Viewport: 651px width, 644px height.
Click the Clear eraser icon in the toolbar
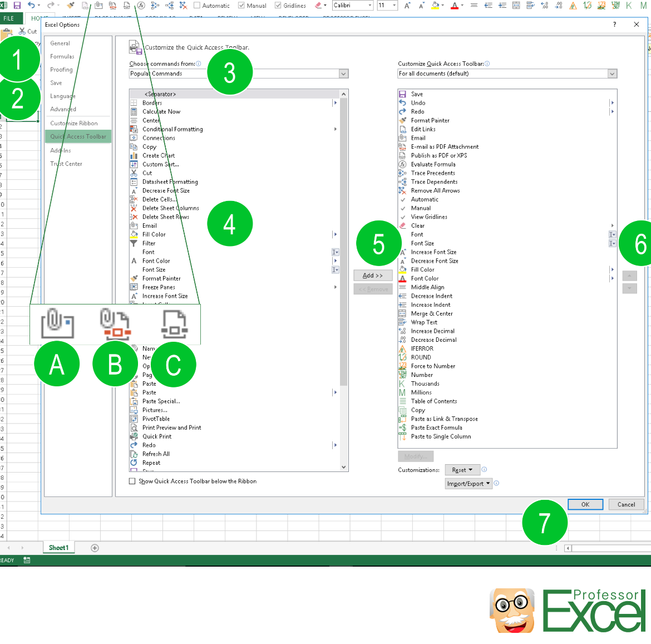click(318, 6)
